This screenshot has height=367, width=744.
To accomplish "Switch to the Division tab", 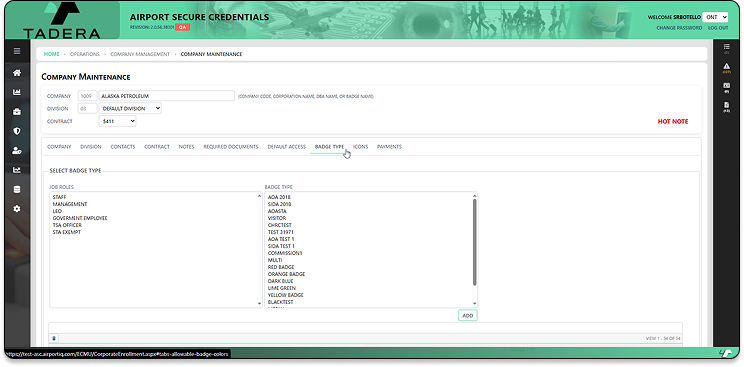I will pos(91,147).
